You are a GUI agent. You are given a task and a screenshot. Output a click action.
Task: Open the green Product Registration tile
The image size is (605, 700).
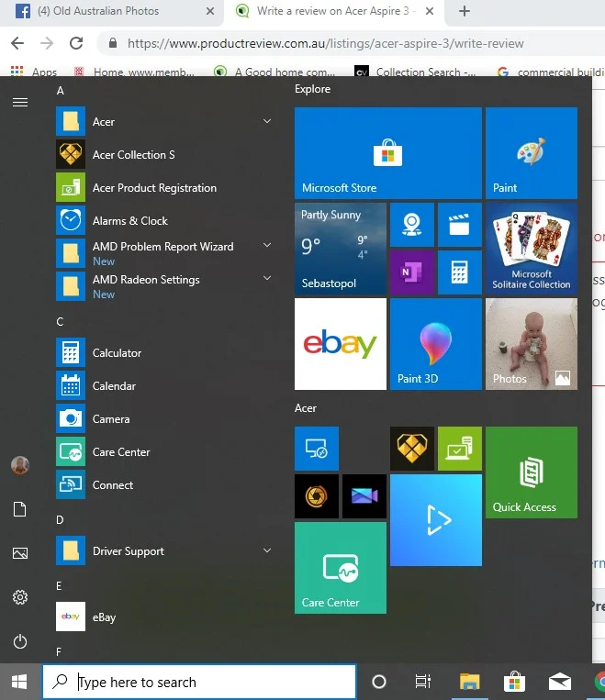click(x=459, y=449)
